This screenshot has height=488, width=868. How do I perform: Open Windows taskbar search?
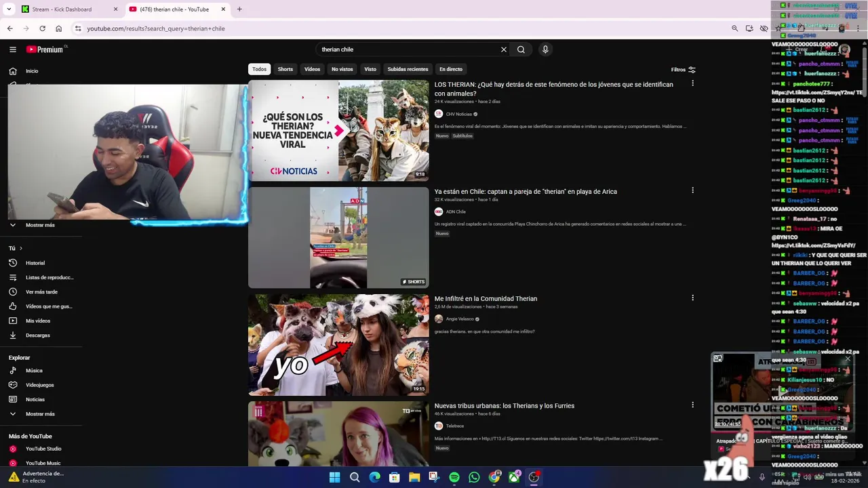pos(354,477)
